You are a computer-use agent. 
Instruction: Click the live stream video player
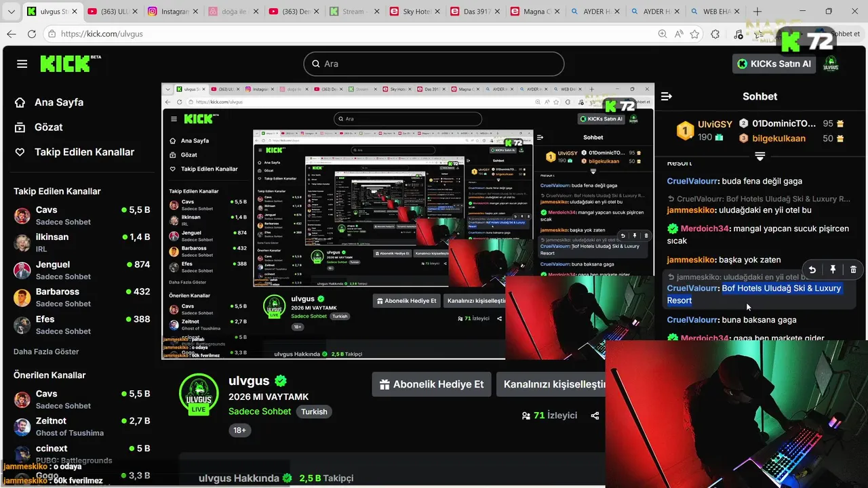[408, 221]
